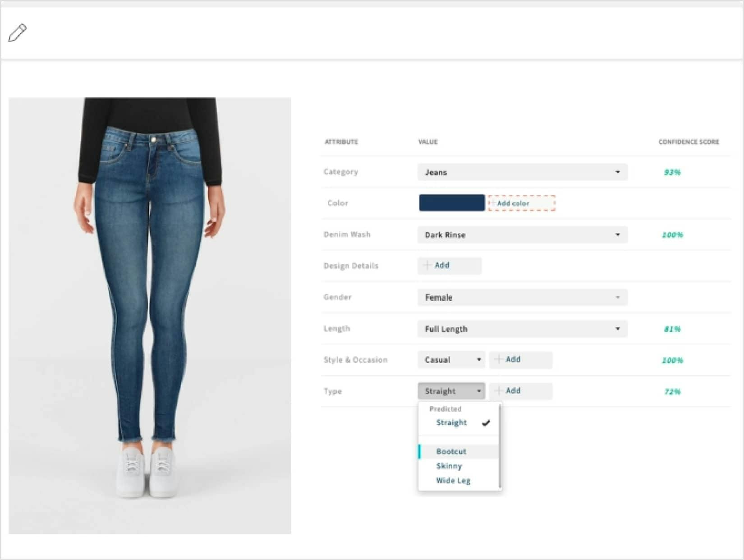Click the Add icon next to Type
The image size is (744, 560).
pos(499,391)
